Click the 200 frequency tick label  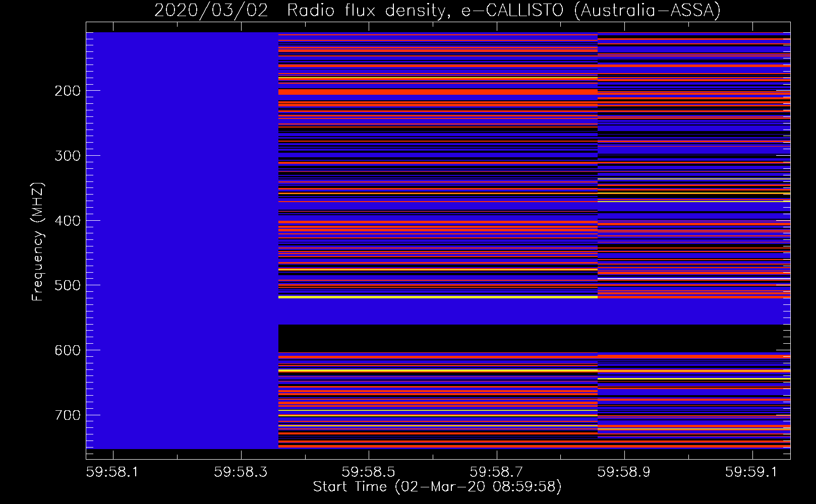click(68, 91)
